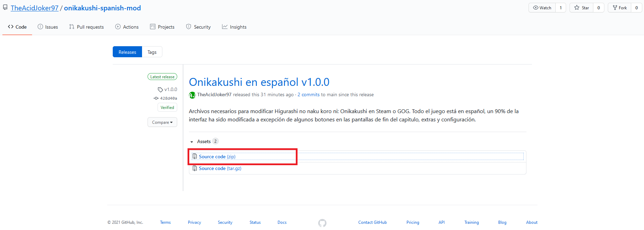Open the Status footer link
The height and width of the screenshot is (230, 644).
[255, 222]
